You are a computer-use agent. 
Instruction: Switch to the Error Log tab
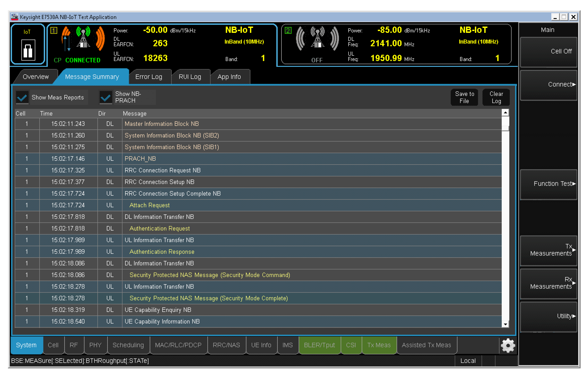coord(149,77)
